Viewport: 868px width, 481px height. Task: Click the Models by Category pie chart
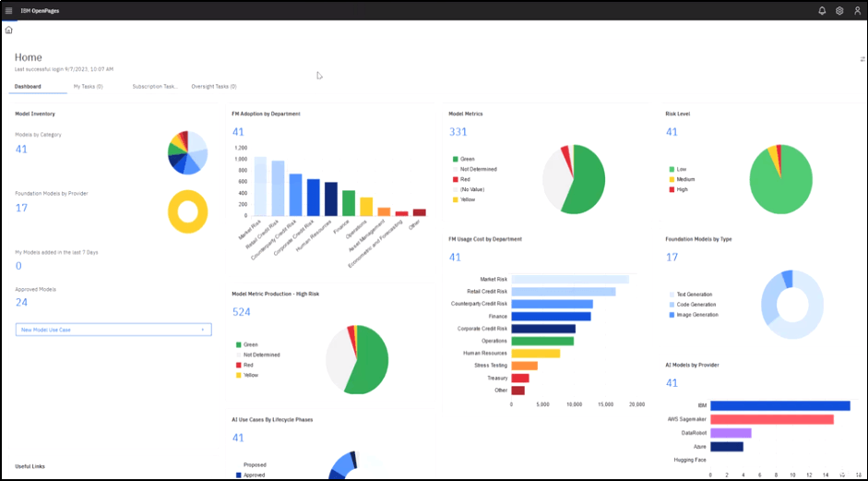pos(187,153)
